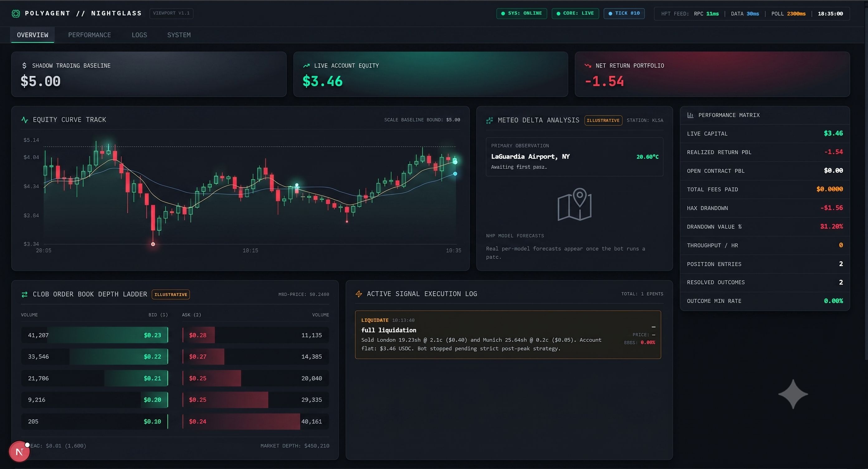Open the System tab
This screenshot has height=469, width=868.
[x=179, y=35]
